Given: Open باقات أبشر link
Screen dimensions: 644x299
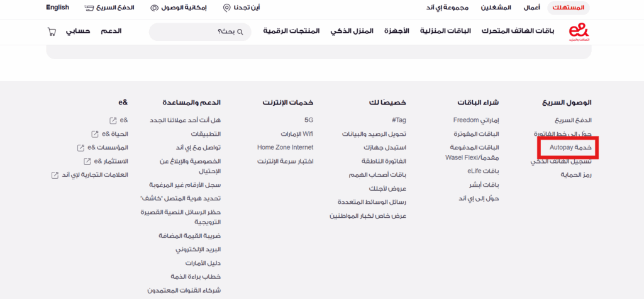Looking at the screenshot, I should pos(484,184).
